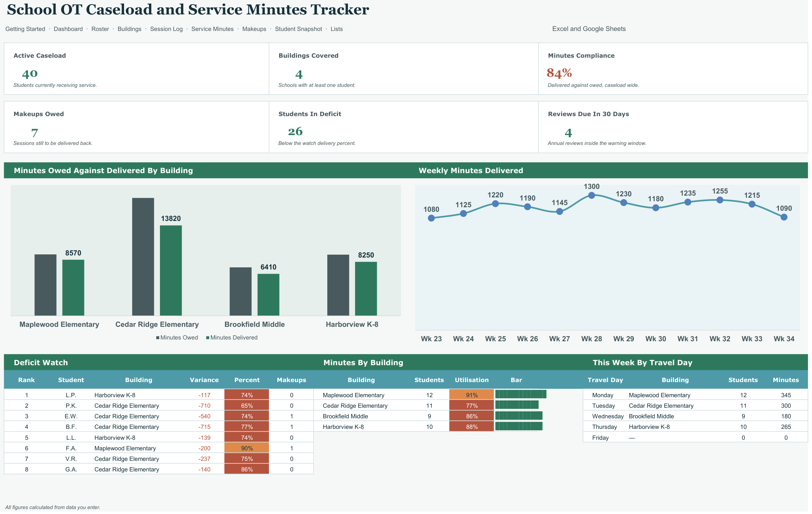Click the Utilisation column header

click(x=472, y=380)
